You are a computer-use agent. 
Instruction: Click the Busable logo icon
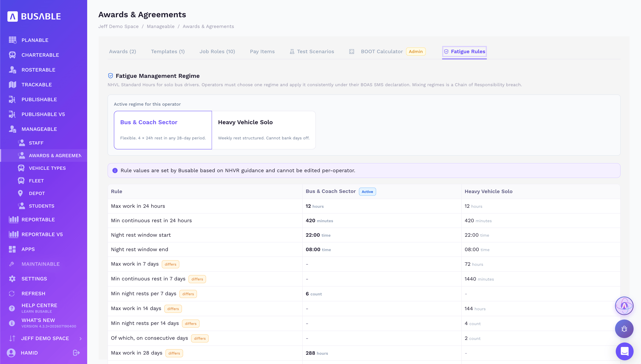pos(12,16)
